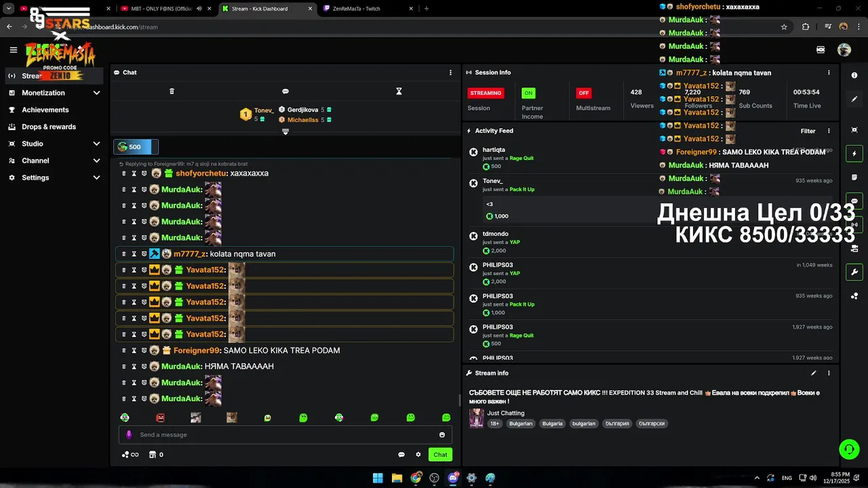
Task: Collapse the gift leaderboard arrow
Action: pyautogui.click(x=285, y=131)
